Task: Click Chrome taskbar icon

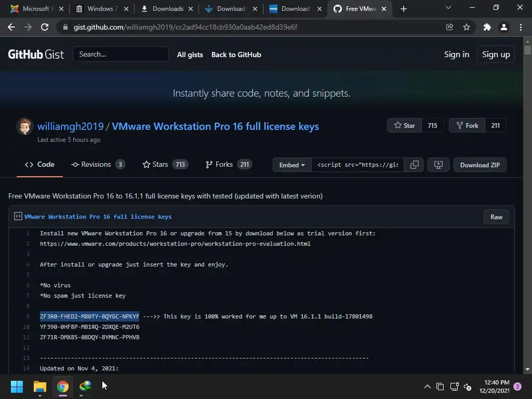Action: click(x=63, y=387)
